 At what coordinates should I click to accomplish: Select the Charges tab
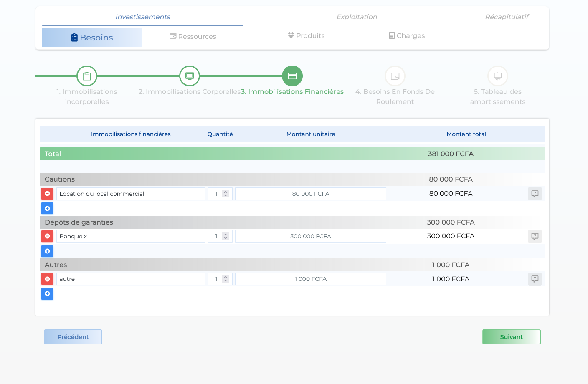click(x=407, y=36)
